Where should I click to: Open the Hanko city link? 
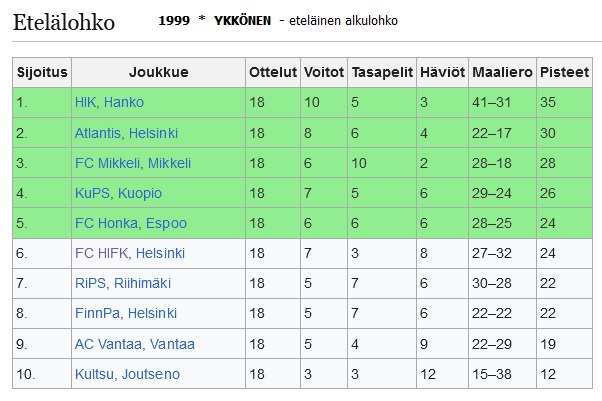pos(124,102)
